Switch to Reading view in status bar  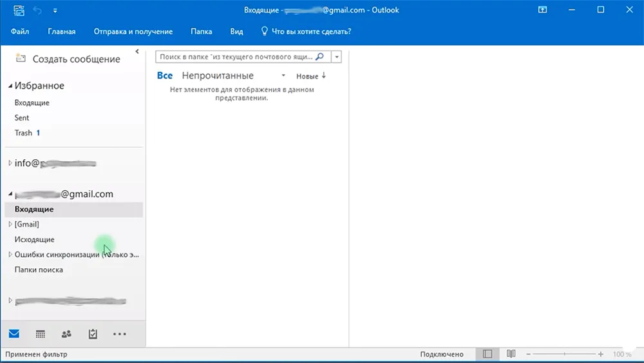(511, 354)
